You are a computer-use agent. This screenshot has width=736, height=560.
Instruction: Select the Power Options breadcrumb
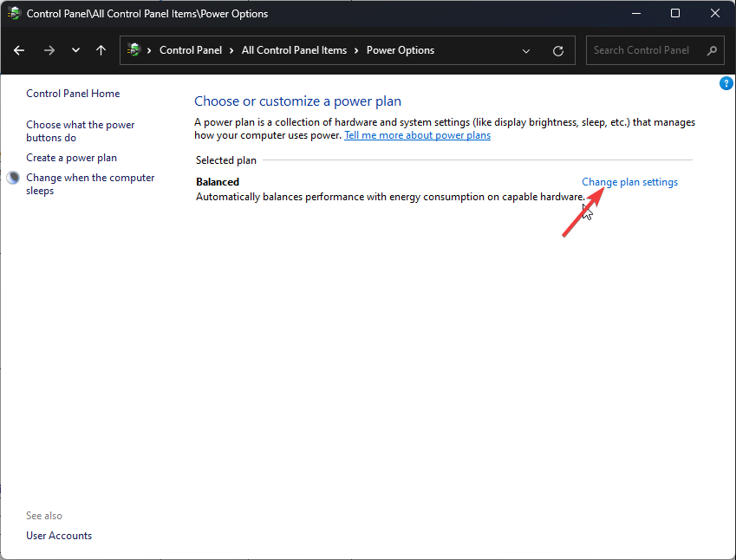pyautogui.click(x=401, y=50)
